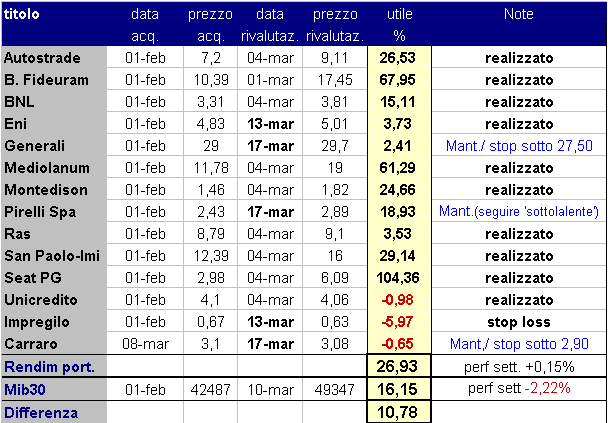Select the 67,95 profit cell
The width and height of the screenshot is (608, 423).
click(x=397, y=80)
